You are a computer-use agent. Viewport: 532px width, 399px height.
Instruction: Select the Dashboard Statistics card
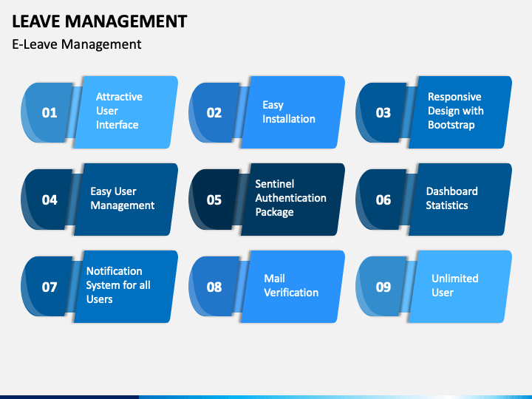[460, 199]
